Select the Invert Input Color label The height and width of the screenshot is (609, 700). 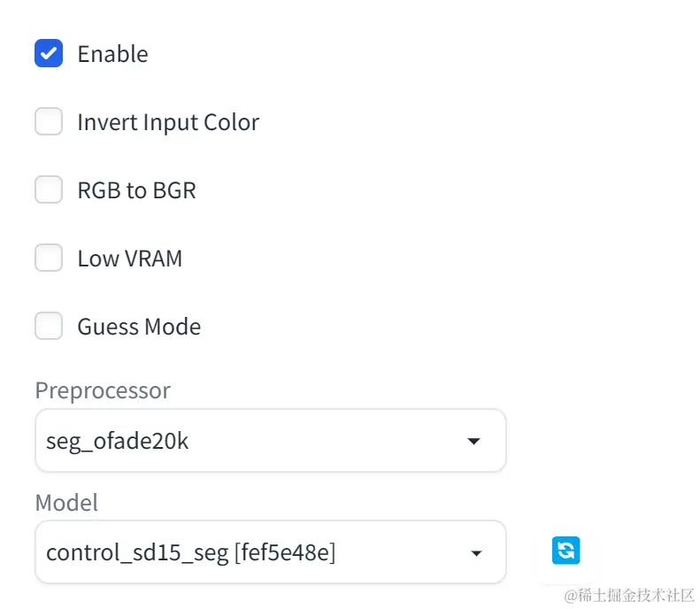pyautogui.click(x=168, y=122)
